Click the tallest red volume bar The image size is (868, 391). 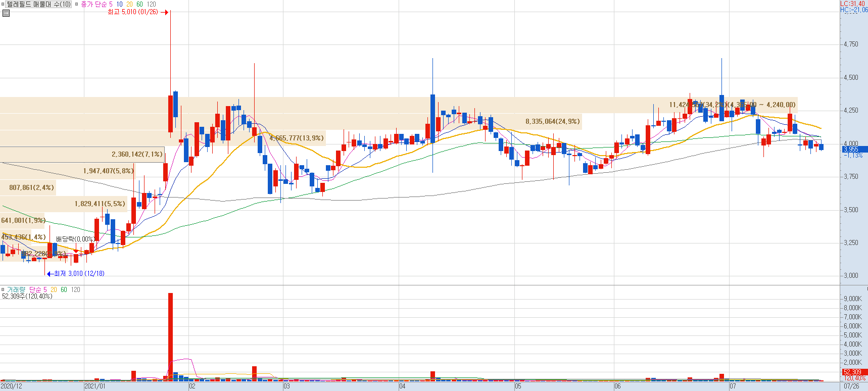tap(170, 336)
